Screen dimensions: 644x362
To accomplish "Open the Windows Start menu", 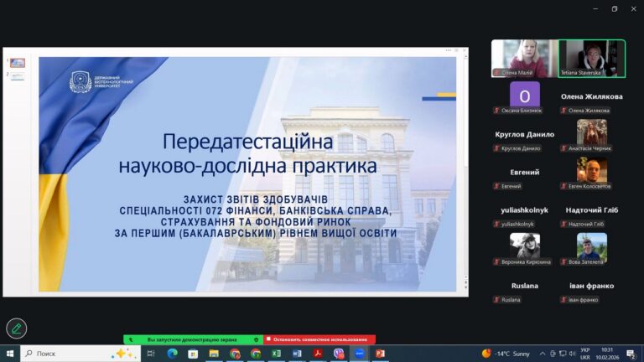I will [10, 354].
